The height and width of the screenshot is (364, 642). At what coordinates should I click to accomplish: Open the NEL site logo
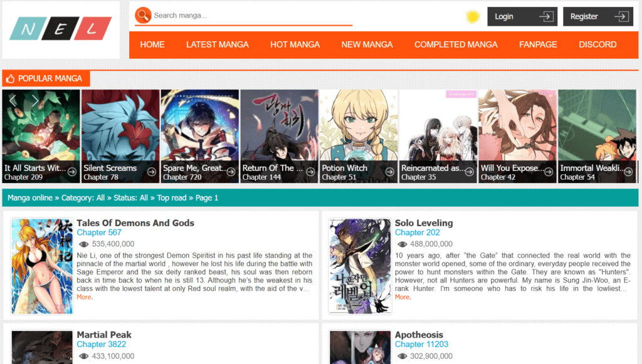pos(61,29)
